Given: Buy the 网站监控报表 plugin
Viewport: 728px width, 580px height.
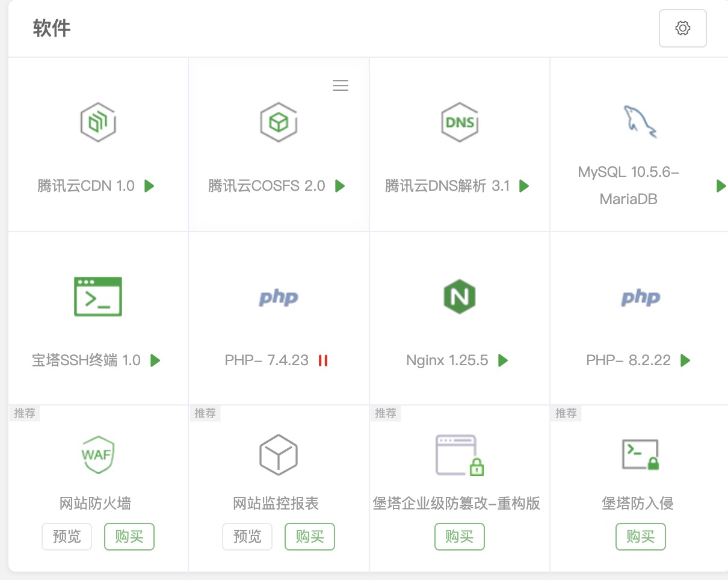Looking at the screenshot, I should pyautogui.click(x=310, y=537).
